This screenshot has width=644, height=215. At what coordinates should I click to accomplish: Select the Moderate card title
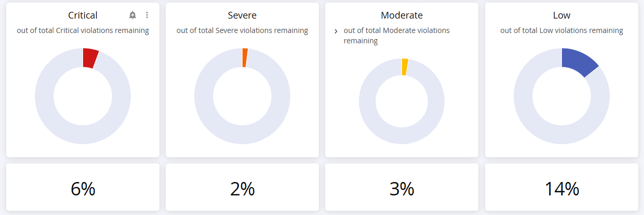coord(401,15)
